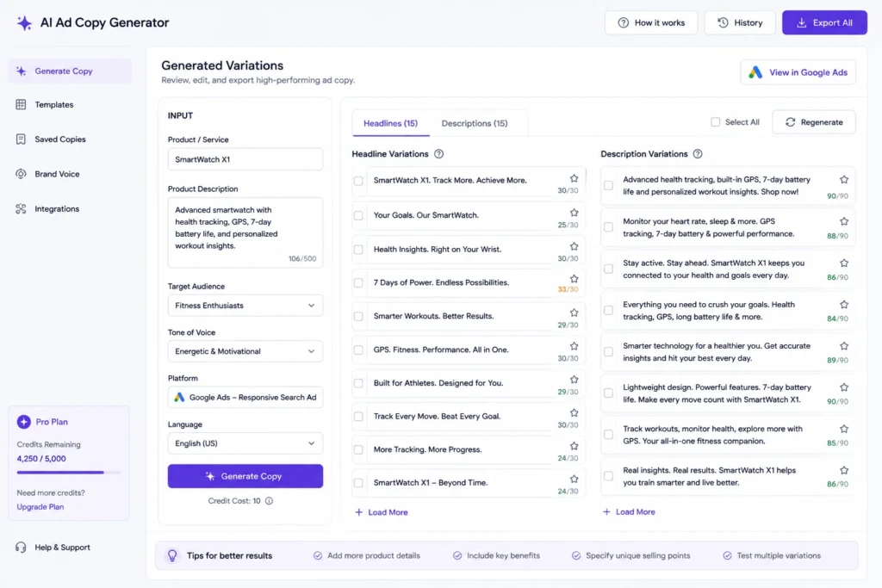Screen dimensions: 882x588
Task: Open Generate Copy in the sidebar
Action: coord(70,71)
